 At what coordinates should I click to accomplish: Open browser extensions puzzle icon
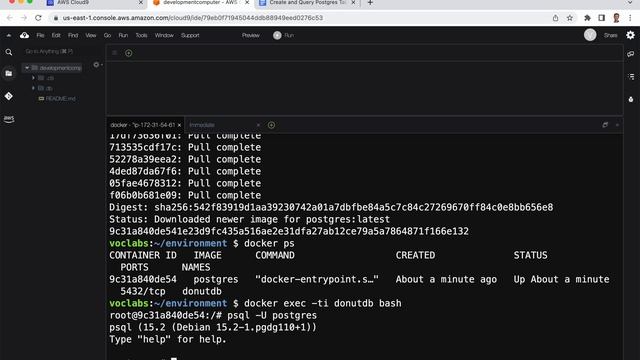(x=587, y=18)
